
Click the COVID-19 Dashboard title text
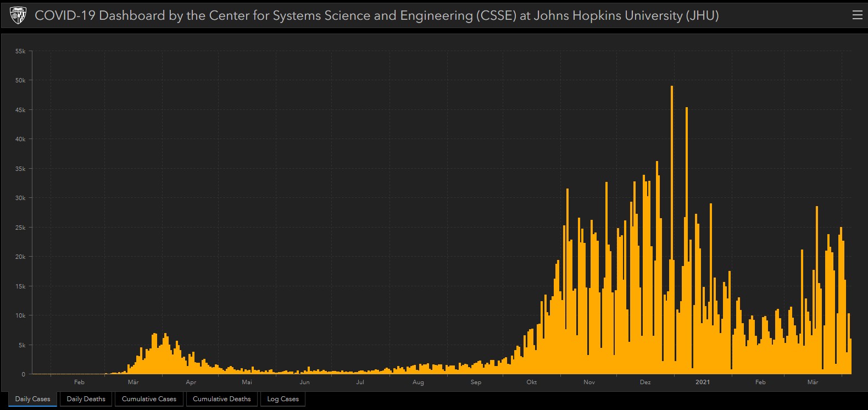[x=376, y=15]
